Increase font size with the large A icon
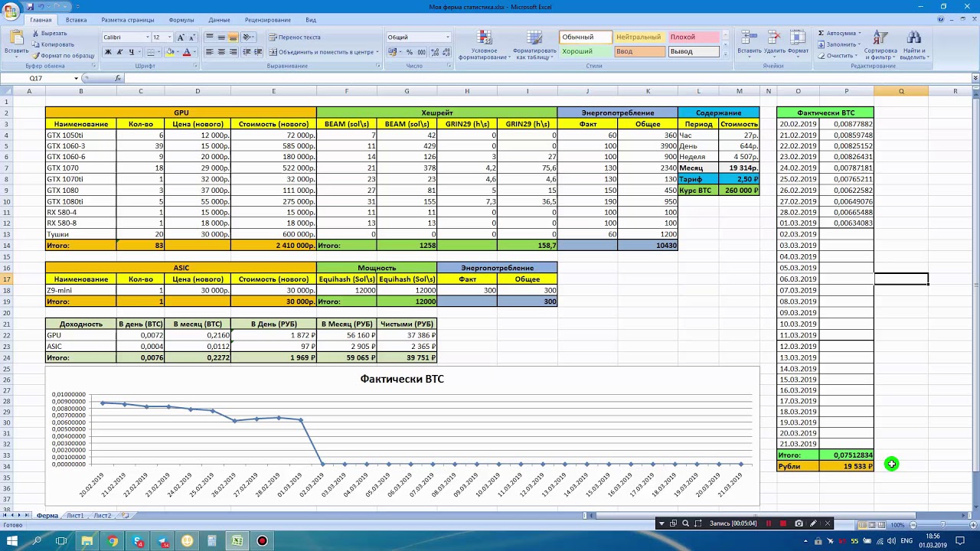This screenshot has height=551, width=980. point(181,37)
